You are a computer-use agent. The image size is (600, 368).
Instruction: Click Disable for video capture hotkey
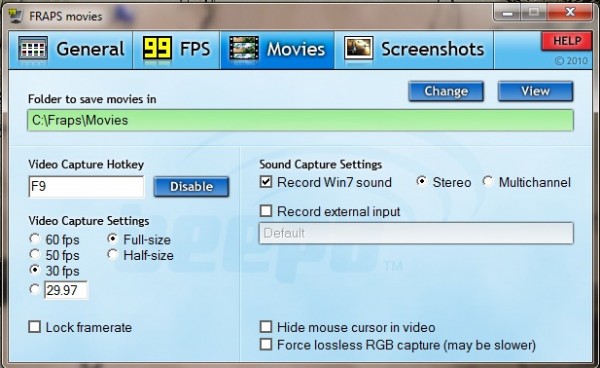coord(191,187)
